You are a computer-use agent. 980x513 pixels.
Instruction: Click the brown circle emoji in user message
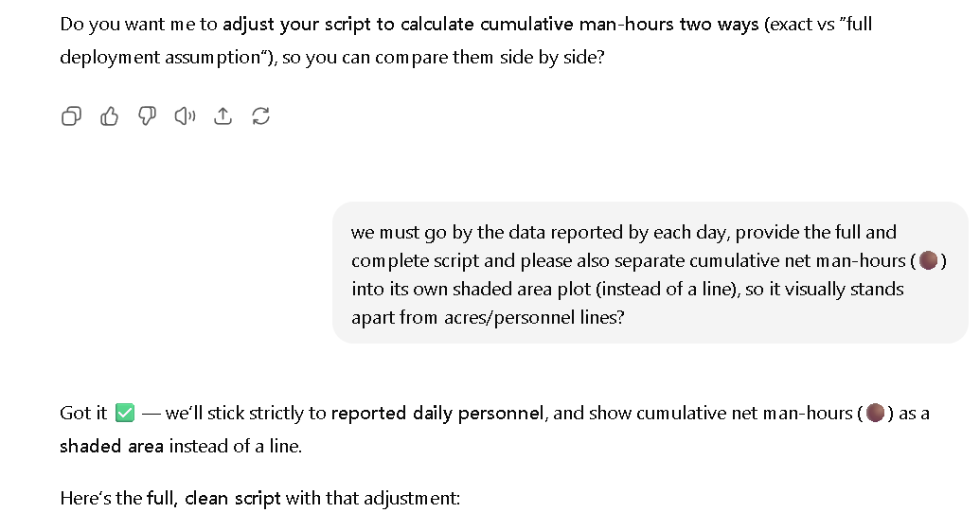tap(928, 260)
